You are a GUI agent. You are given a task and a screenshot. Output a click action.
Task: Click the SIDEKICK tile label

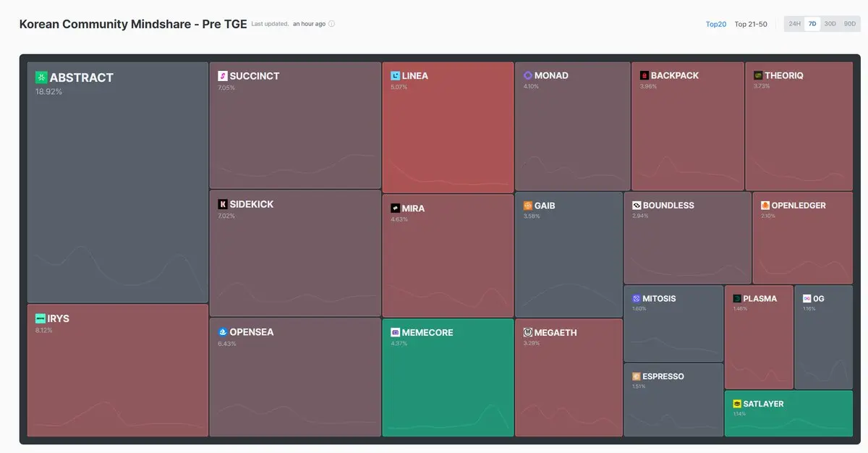click(x=252, y=205)
